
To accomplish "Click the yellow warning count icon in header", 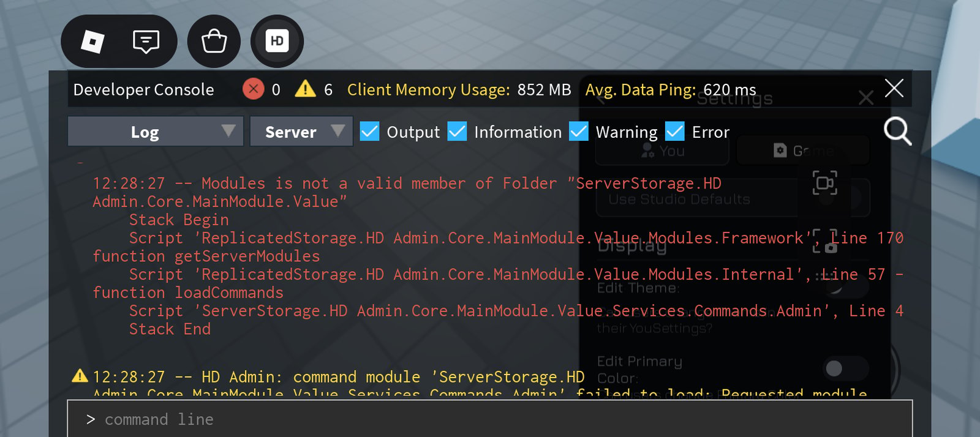I will 305,89.
